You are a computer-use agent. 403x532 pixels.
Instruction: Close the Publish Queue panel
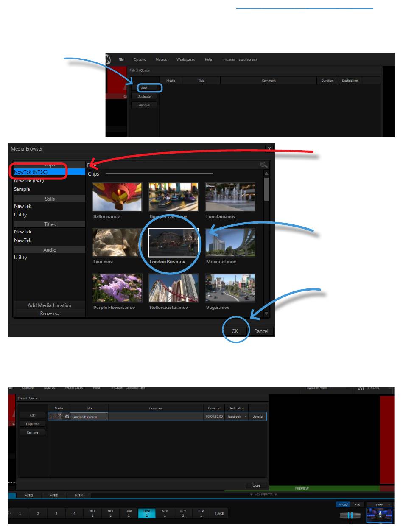pyautogui.click(x=256, y=485)
